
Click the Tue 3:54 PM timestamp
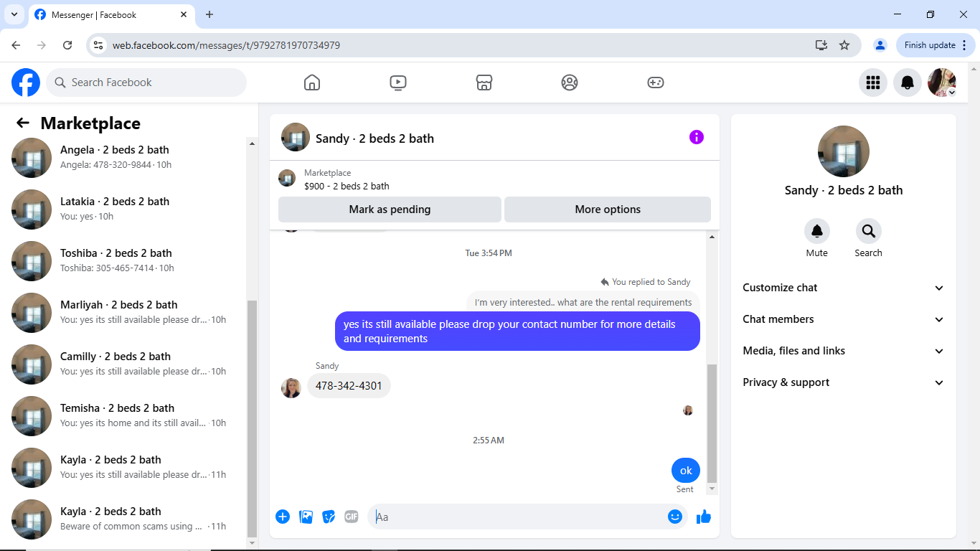tap(489, 253)
